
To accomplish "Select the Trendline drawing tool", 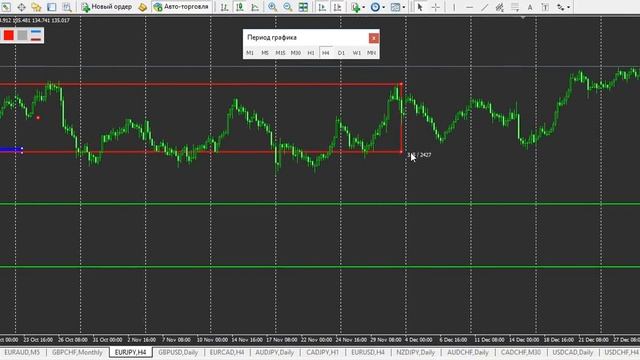I will pyautogui.click(x=484, y=7).
